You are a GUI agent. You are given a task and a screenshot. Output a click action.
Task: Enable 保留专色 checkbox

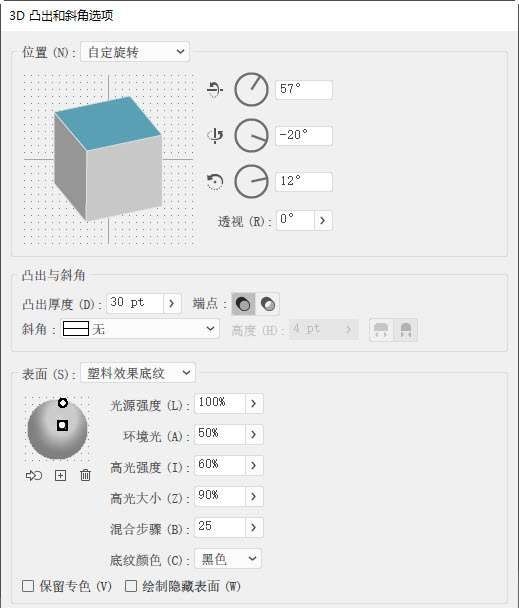(x=28, y=586)
